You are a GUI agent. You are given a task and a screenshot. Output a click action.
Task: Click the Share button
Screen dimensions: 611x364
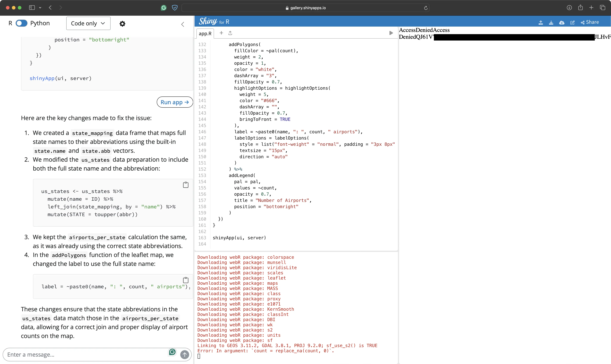pos(590,22)
